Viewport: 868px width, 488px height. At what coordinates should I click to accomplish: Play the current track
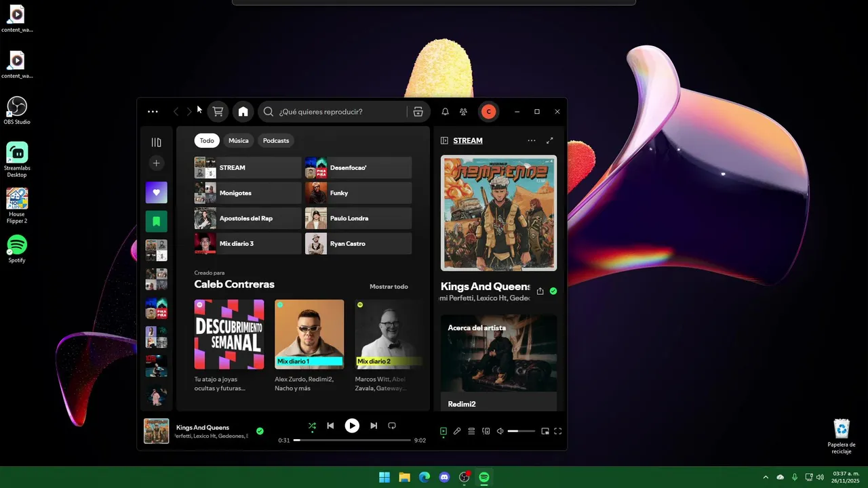point(352,426)
